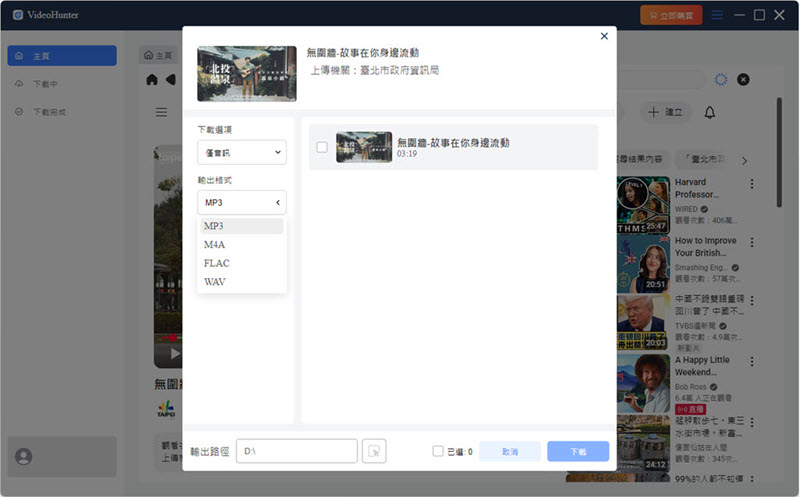Open How to Improve Your British video
The image size is (800, 497).
pyautogui.click(x=643, y=264)
